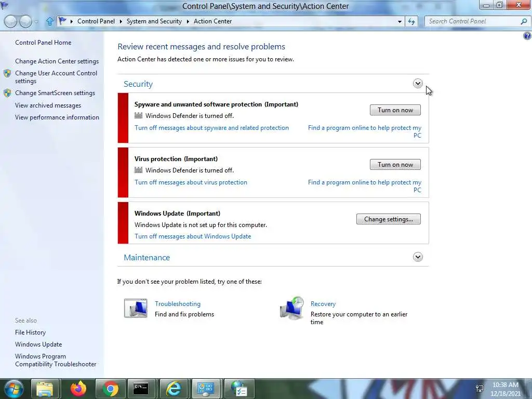The width and height of the screenshot is (532, 399).
Task: Click Change settings for Windows Update
Action: coord(389,219)
